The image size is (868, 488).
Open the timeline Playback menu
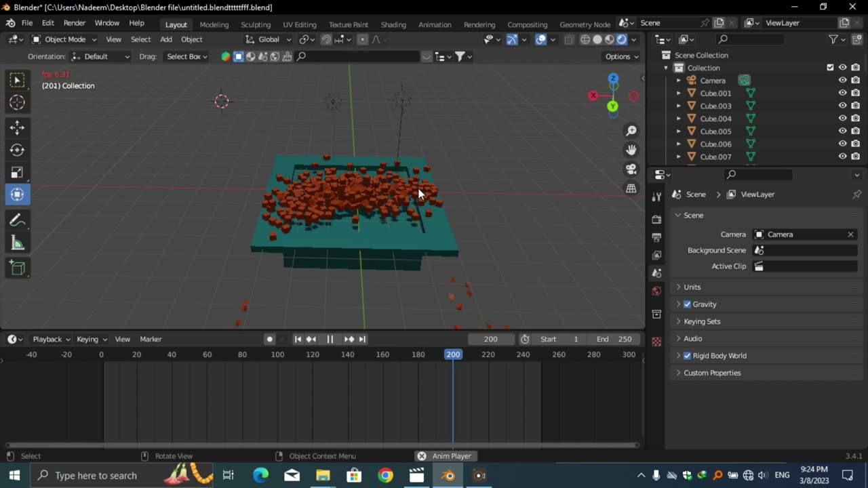click(52, 339)
